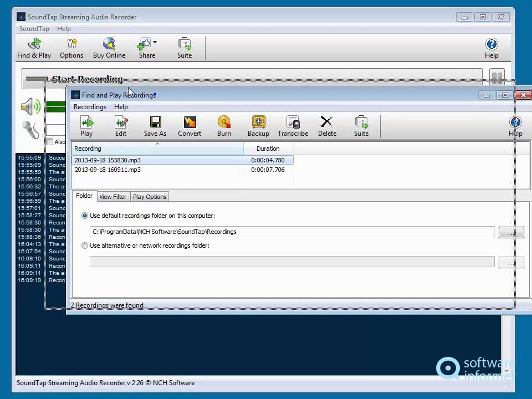
Task: Click log entry at 16:09:19
Action: tap(42, 280)
